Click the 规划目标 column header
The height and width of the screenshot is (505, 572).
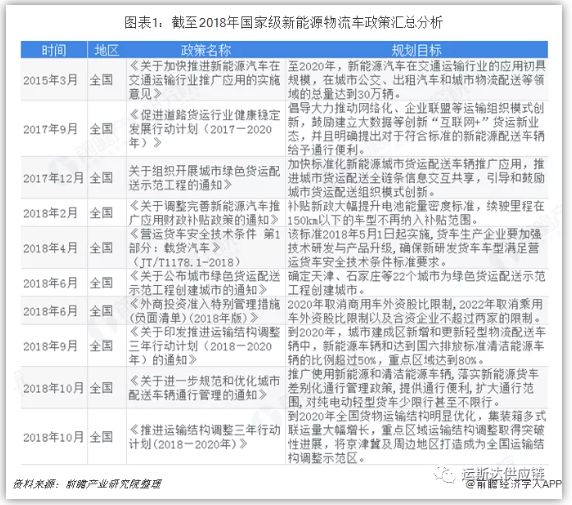417,50
